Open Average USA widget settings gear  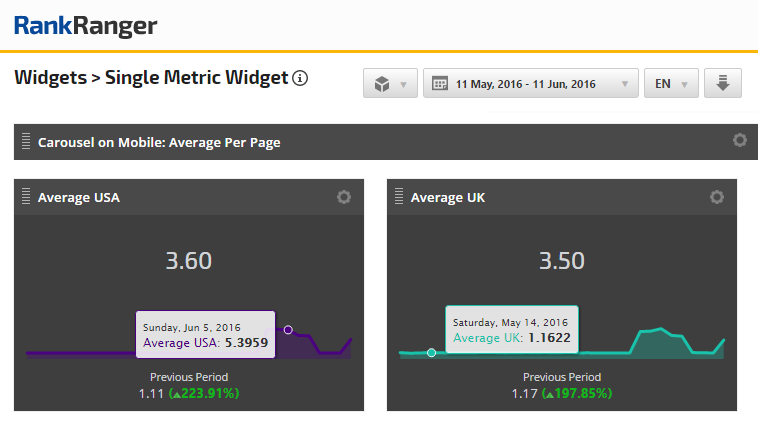coord(344,197)
